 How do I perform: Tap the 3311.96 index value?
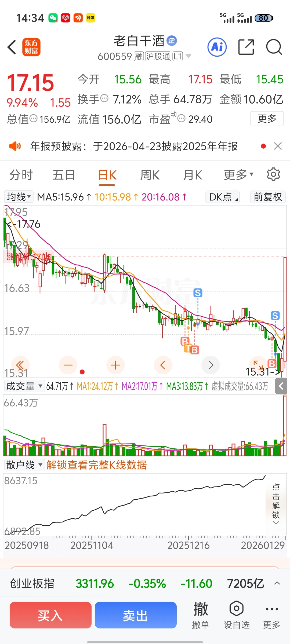[95, 583]
